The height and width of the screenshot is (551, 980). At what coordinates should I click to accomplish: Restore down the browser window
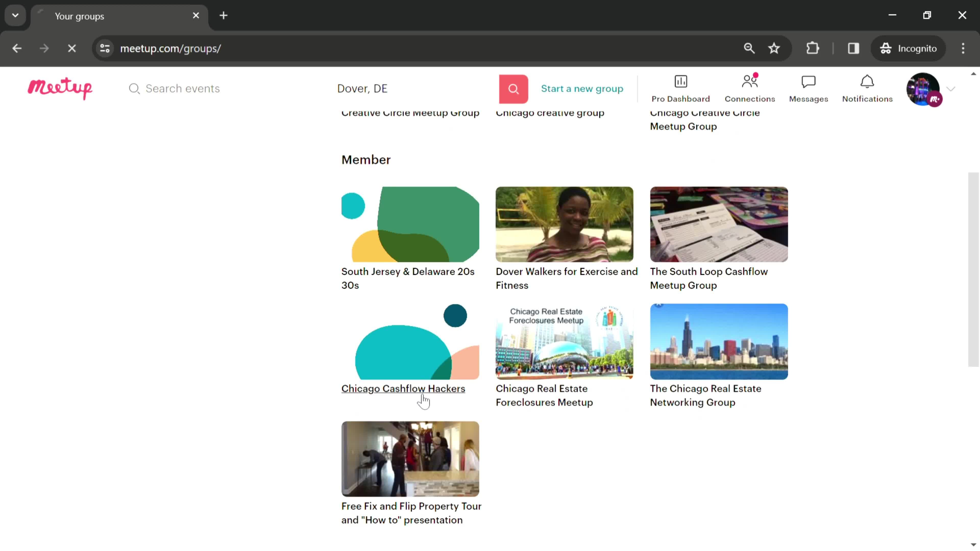[x=927, y=15]
